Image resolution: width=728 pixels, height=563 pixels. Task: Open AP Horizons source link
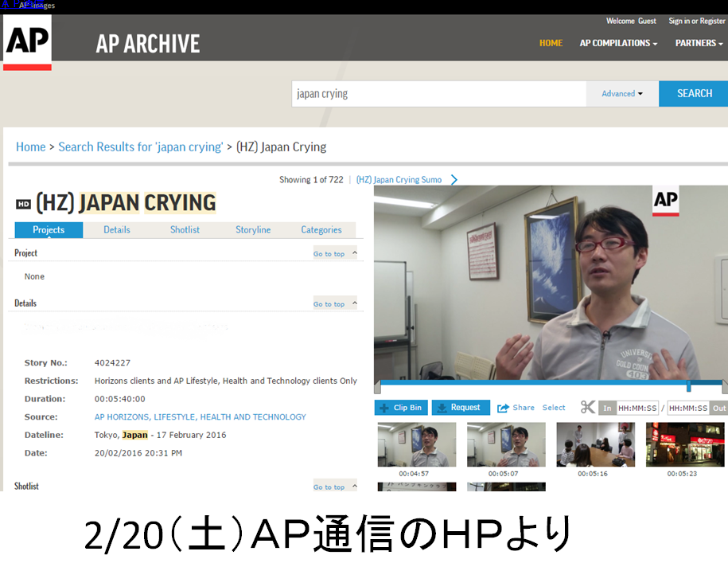(200, 416)
